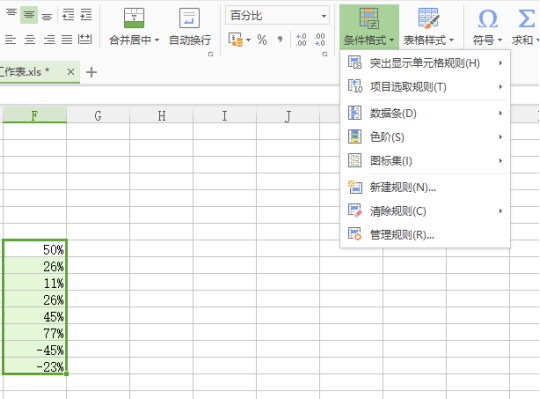Expand the 符号 symbol dropdown arrow

point(500,40)
